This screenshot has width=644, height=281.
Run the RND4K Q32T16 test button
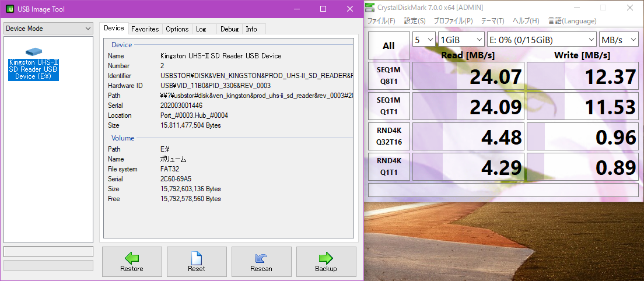click(388, 136)
